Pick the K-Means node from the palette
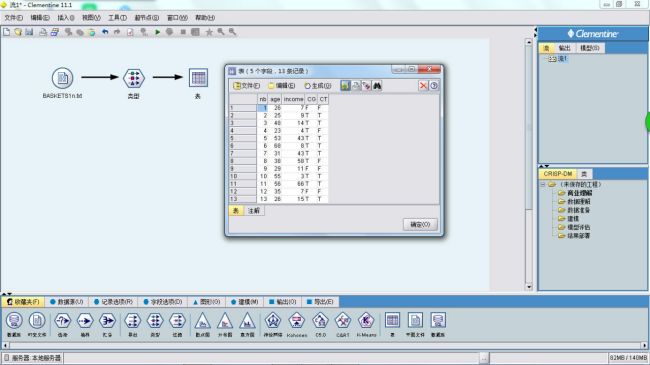Screen dimensions: 650x365 pyautogui.click(x=366, y=324)
